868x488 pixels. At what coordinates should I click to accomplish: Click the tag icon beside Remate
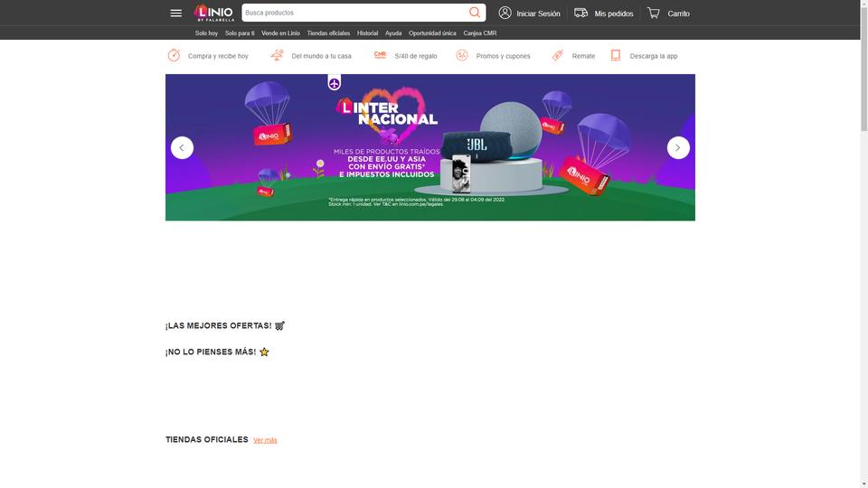click(558, 55)
